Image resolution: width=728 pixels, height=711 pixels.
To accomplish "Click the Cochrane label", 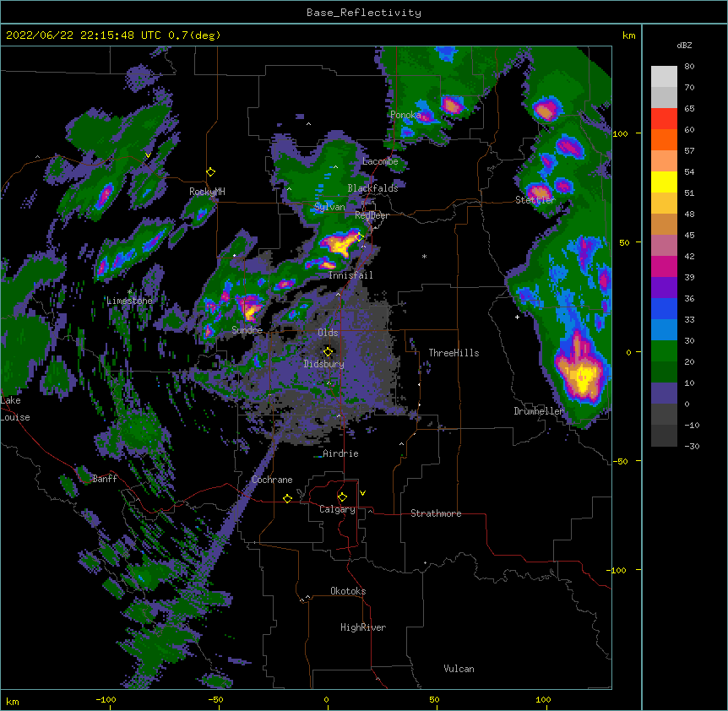I will coord(272,480).
